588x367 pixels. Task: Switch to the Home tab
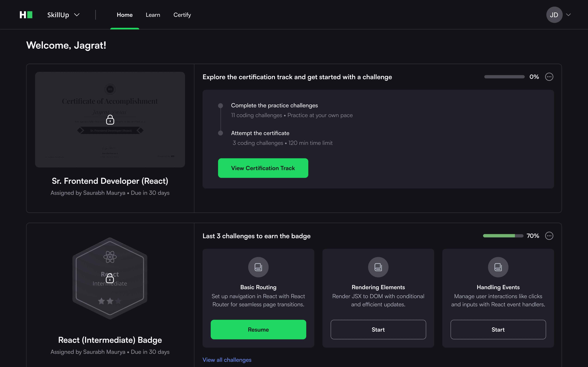(x=125, y=15)
